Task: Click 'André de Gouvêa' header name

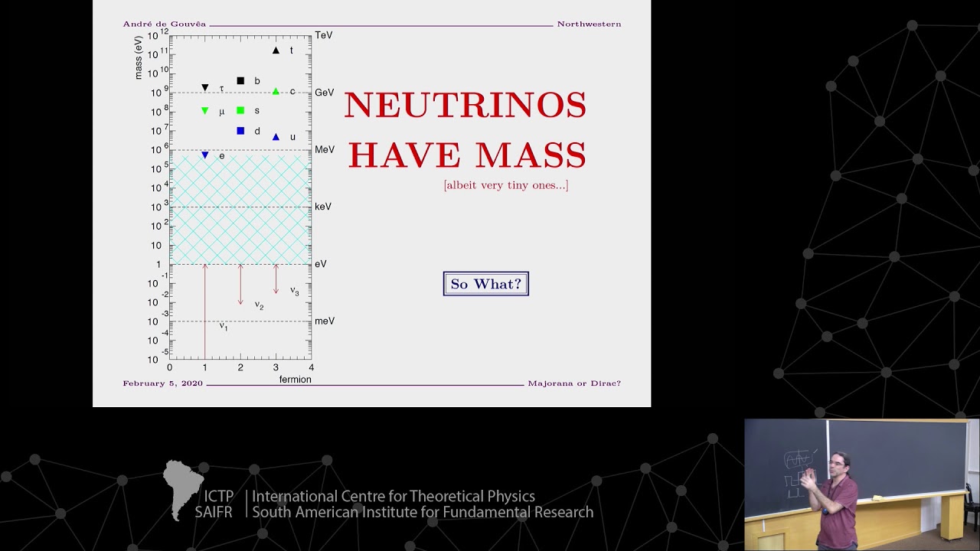Action: tap(165, 24)
